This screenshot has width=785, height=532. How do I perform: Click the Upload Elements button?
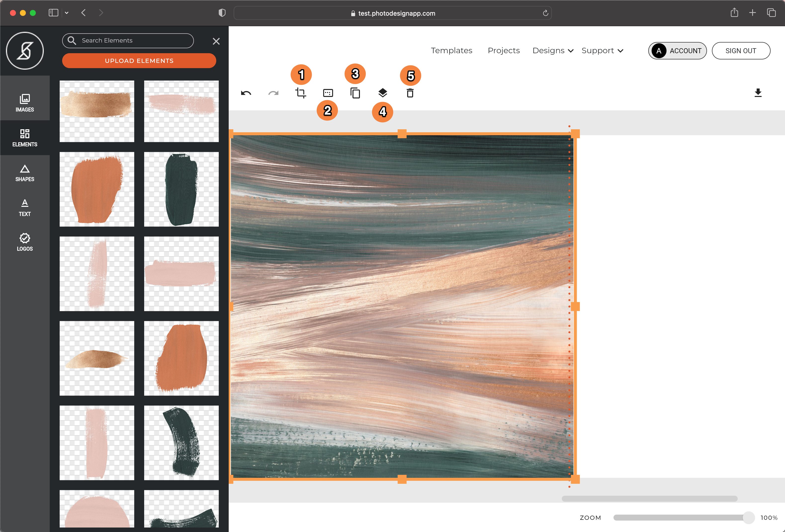tap(139, 61)
